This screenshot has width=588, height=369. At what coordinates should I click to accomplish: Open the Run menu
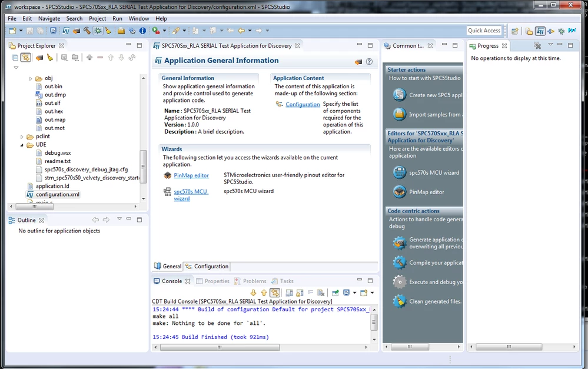(x=117, y=18)
